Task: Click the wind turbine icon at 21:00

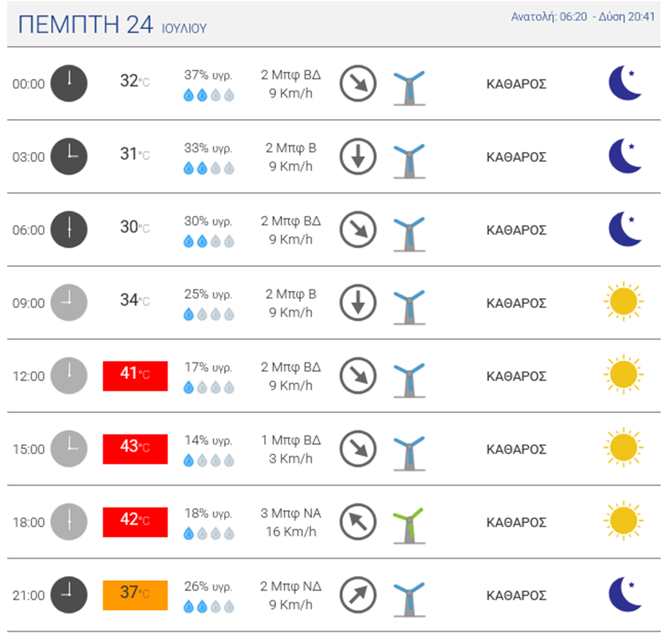Action: pyautogui.click(x=409, y=599)
